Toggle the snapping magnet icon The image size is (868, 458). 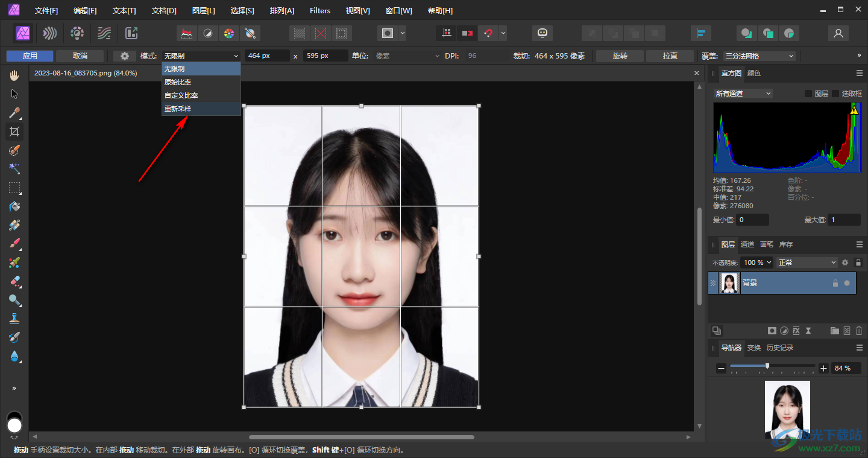coord(488,33)
